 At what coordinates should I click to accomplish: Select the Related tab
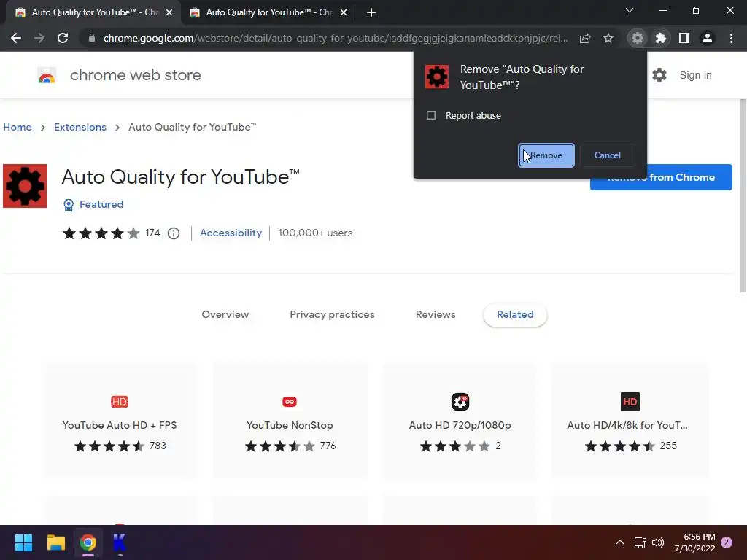pos(515,314)
